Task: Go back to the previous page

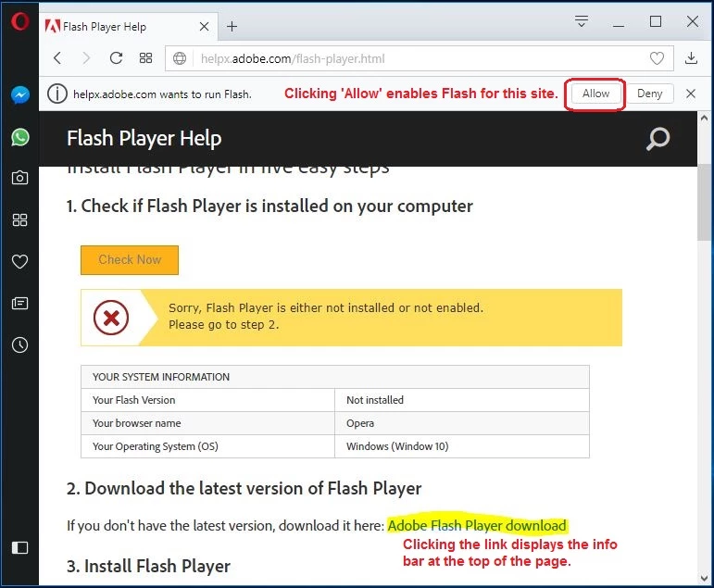Action: [x=57, y=57]
